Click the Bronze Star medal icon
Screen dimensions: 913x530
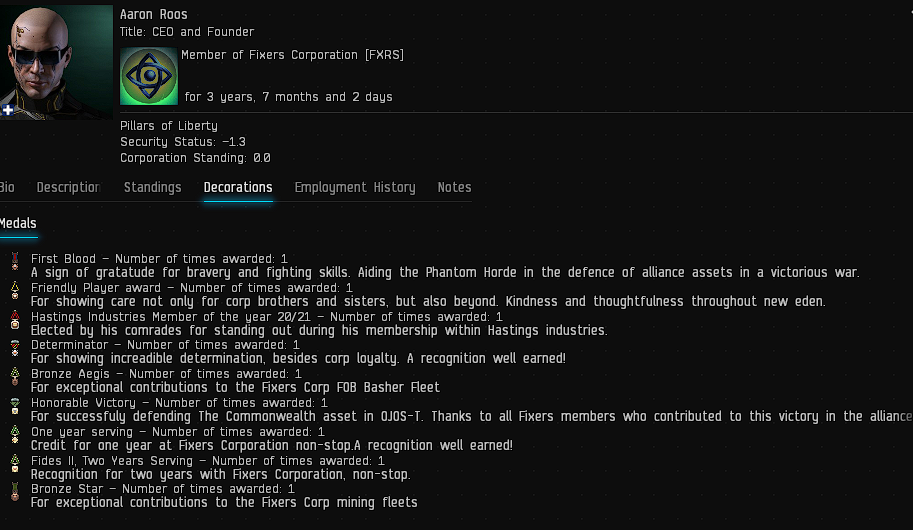click(15, 492)
